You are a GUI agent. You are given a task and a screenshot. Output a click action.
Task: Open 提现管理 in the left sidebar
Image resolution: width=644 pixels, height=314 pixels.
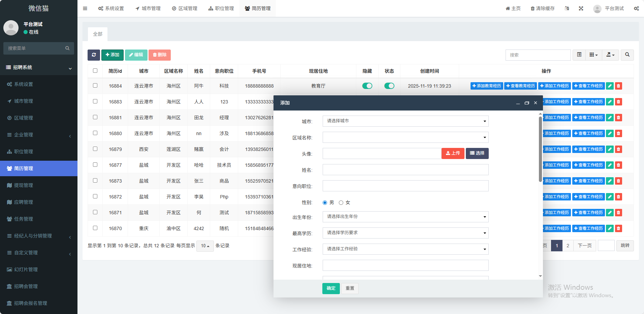coord(24,185)
